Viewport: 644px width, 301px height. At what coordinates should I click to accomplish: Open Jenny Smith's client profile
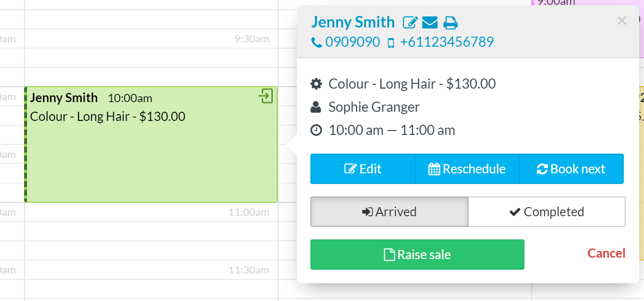[x=353, y=22]
